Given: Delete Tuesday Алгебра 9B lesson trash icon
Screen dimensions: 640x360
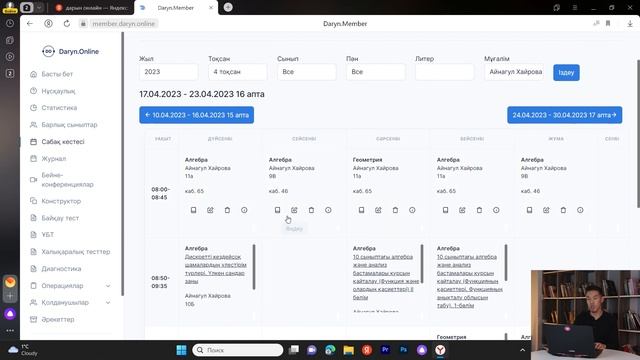Looking at the screenshot, I should tap(311, 210).
